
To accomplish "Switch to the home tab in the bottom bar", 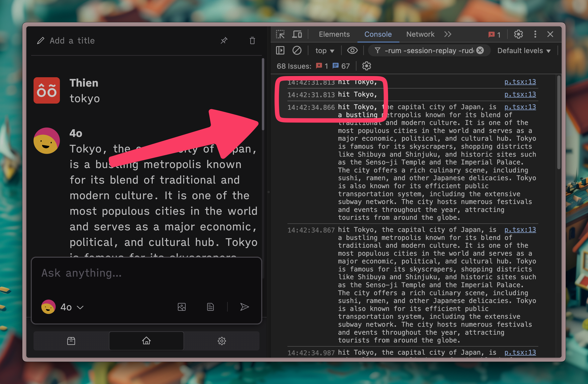I will pos(146,341).
